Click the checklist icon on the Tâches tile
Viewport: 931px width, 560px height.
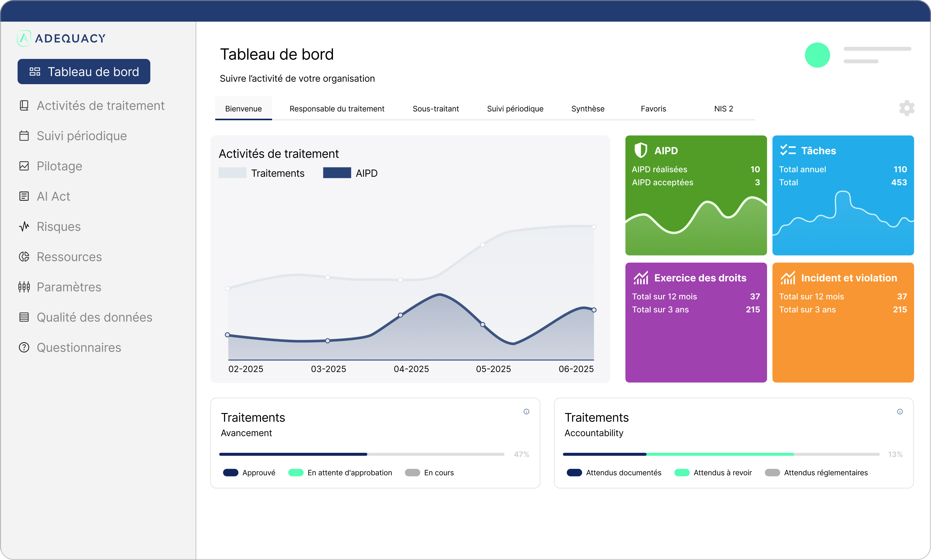(788, 150)
